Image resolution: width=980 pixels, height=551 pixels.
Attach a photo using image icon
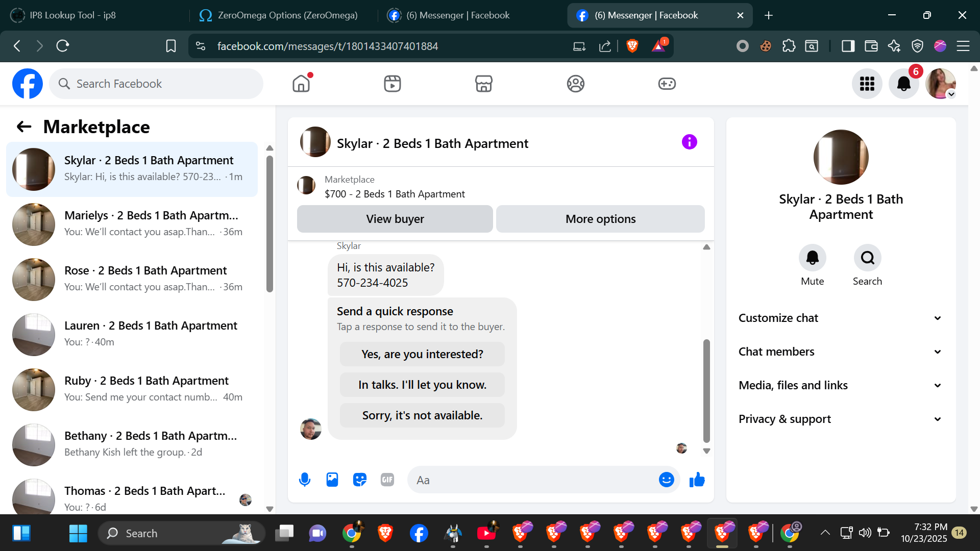332,480
